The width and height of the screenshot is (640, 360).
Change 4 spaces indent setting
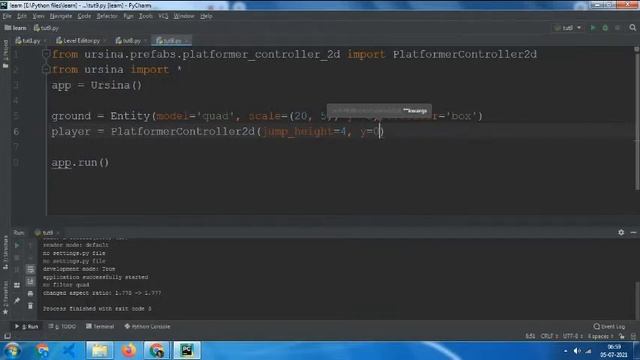(600, 336)
